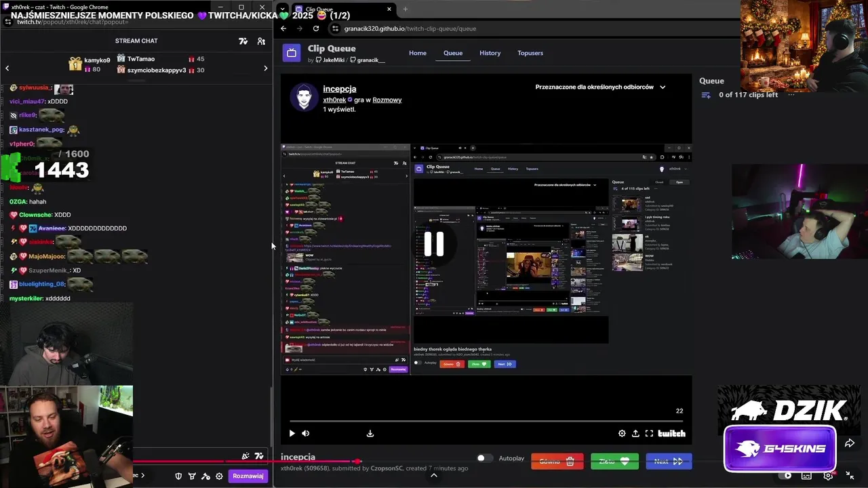Image resolution: width=868 pixels, height=488 pixels.
Task: Mute the clip player volume
Action: point(306,433)
